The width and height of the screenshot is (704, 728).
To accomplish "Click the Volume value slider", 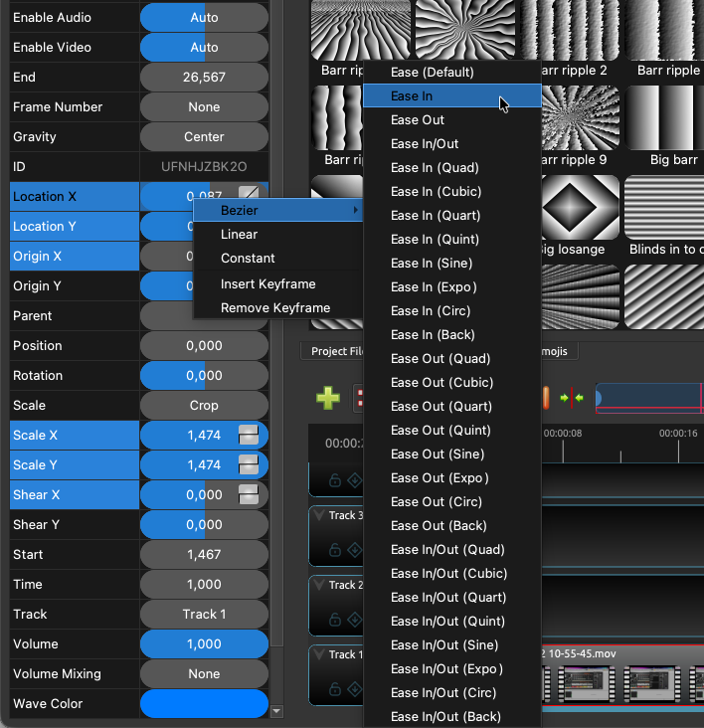I will tap(204, 643).
